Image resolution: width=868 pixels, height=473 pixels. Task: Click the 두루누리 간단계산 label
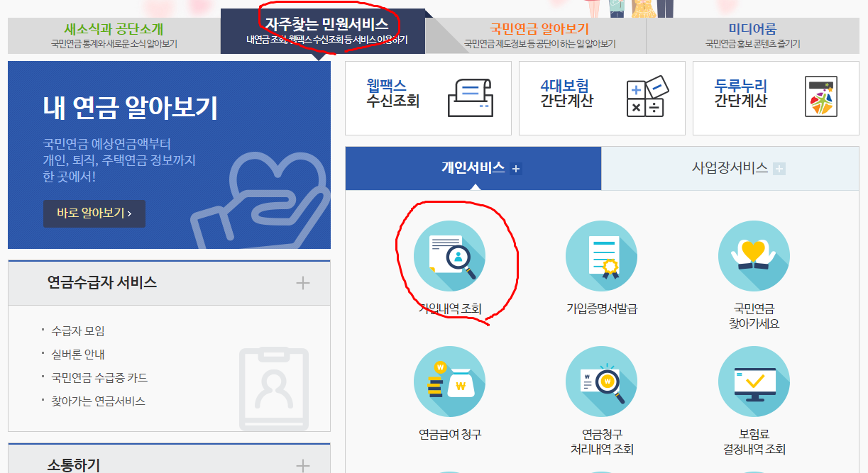(x=740, y=94)
